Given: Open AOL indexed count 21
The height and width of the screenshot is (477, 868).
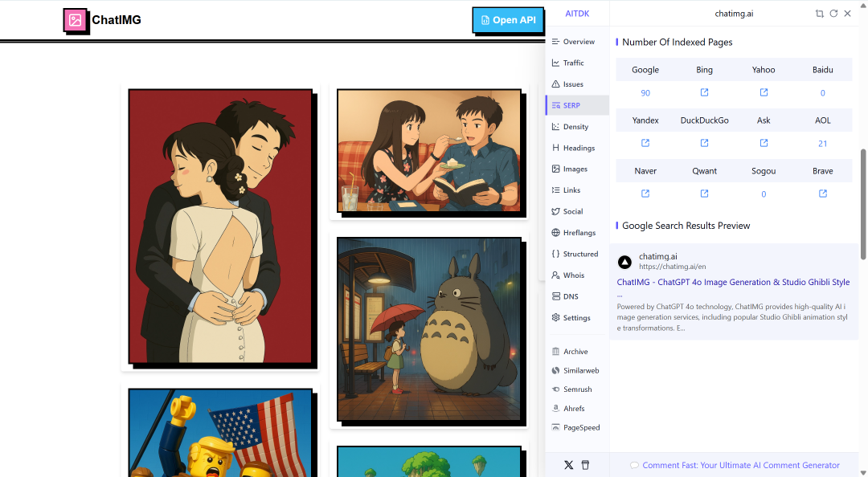Looking at the screenshot, I should pyautogui.click(x=823, y=143).
